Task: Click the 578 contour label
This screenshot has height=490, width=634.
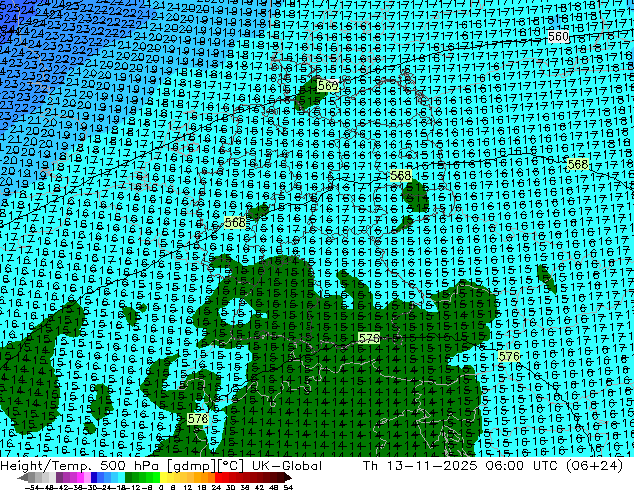Action: tap(198, 418)
